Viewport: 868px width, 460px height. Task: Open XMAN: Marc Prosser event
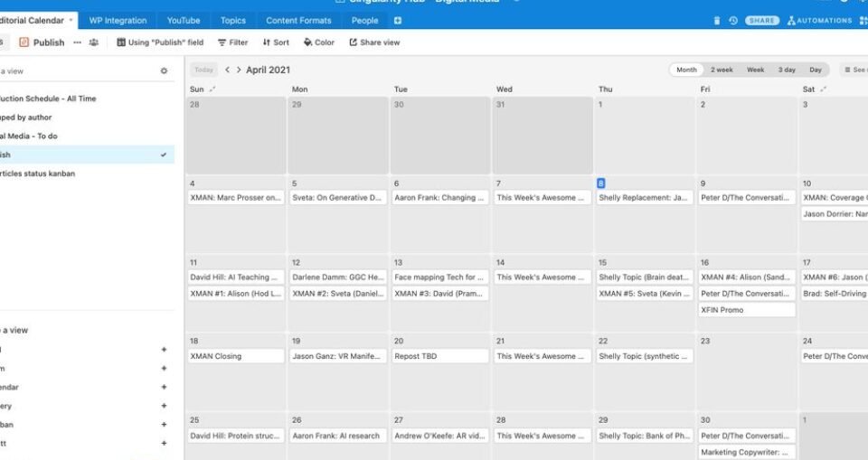coord(236,198)
